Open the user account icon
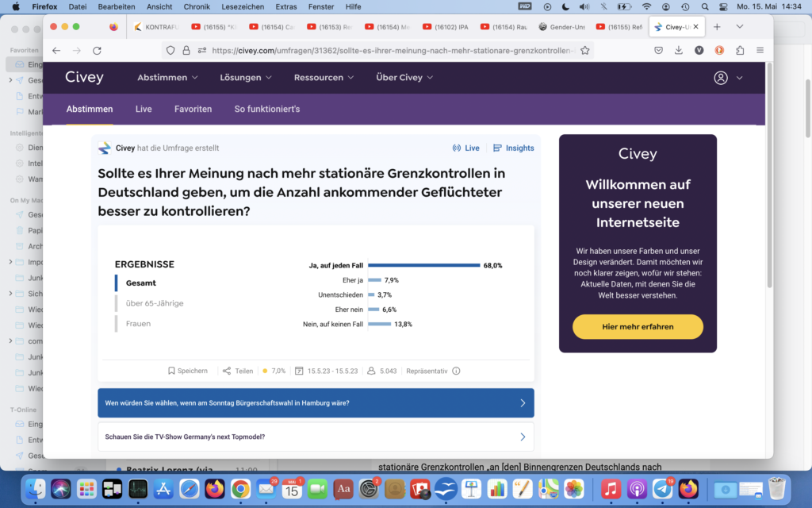Image resolution: width=812 pixels, height=508 pixels. tap(720, 78)
